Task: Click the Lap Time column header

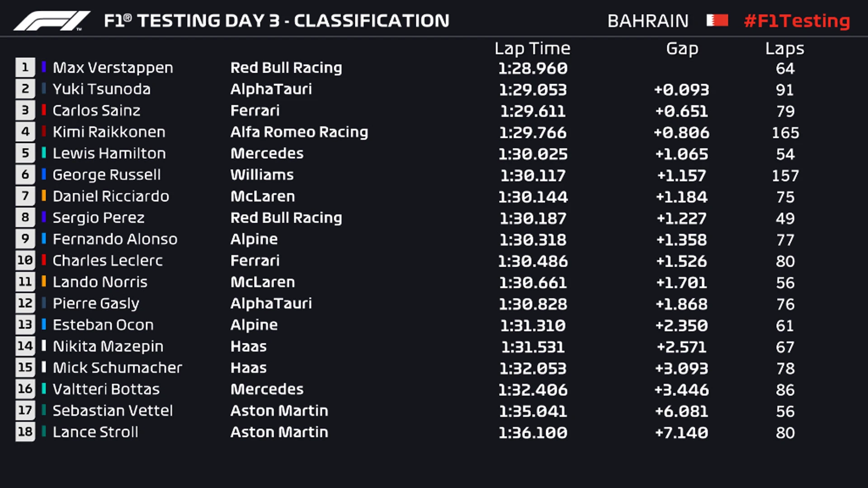Action: tap(533, 48)
